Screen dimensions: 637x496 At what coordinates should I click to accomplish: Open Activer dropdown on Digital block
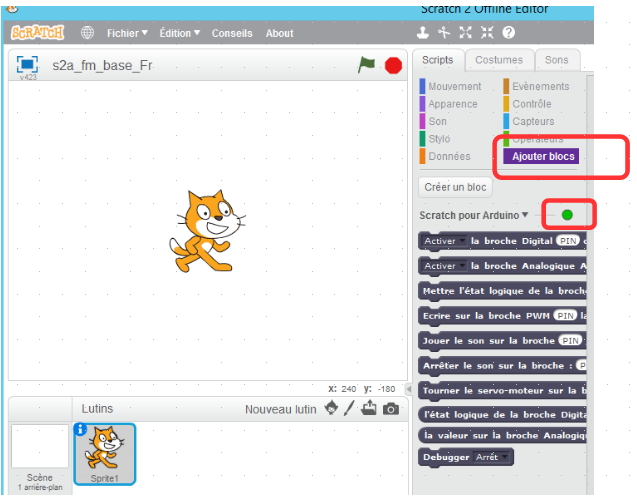[x=444, y=241]
